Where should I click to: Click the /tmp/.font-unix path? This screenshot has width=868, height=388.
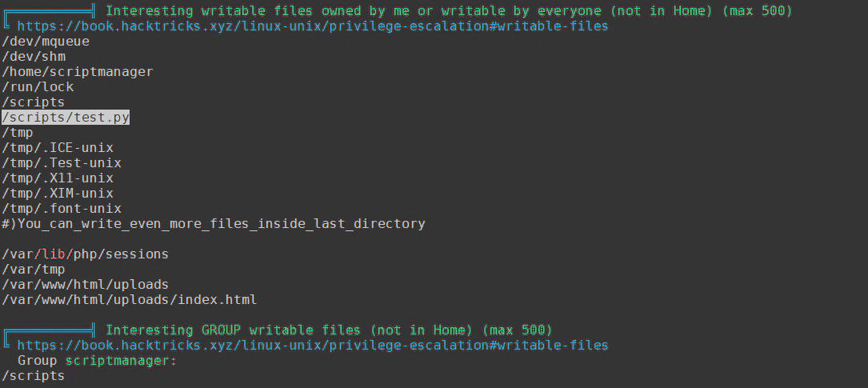62,209
